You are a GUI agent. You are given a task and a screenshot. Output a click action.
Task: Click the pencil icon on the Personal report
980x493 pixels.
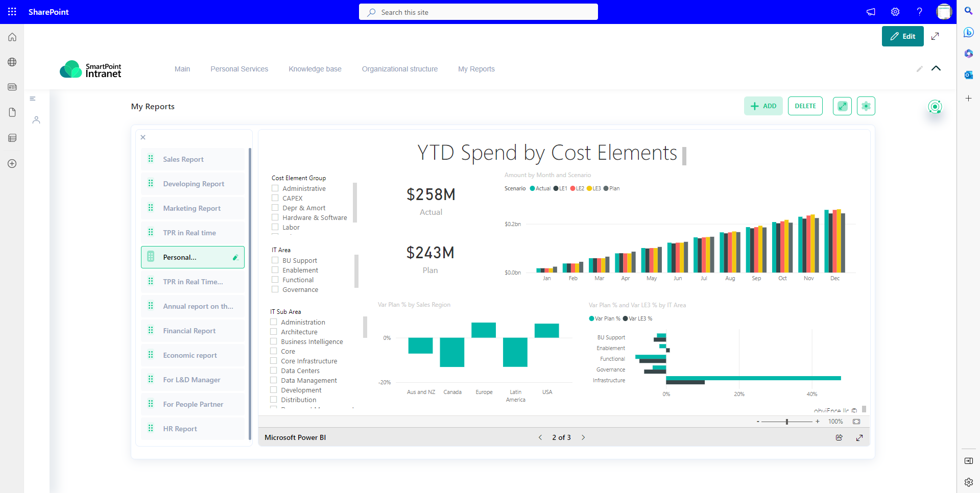[x=235, y=257]
